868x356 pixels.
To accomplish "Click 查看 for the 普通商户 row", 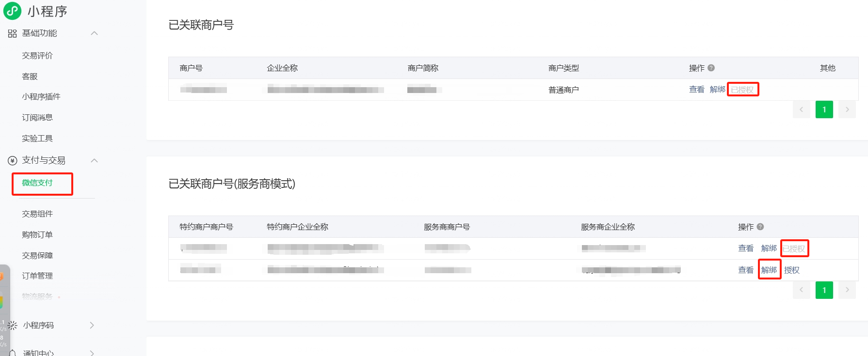I will (696, 90).
